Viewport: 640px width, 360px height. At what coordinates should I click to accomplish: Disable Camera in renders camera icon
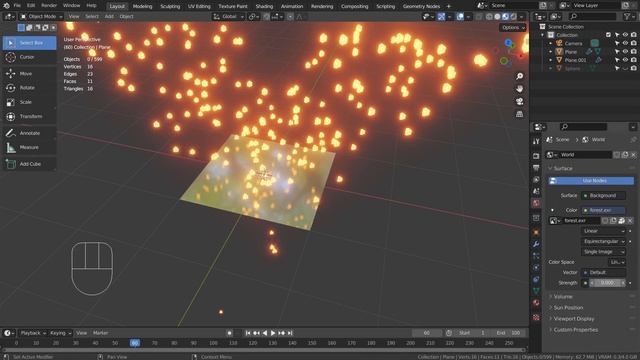(x=633, y=43)
